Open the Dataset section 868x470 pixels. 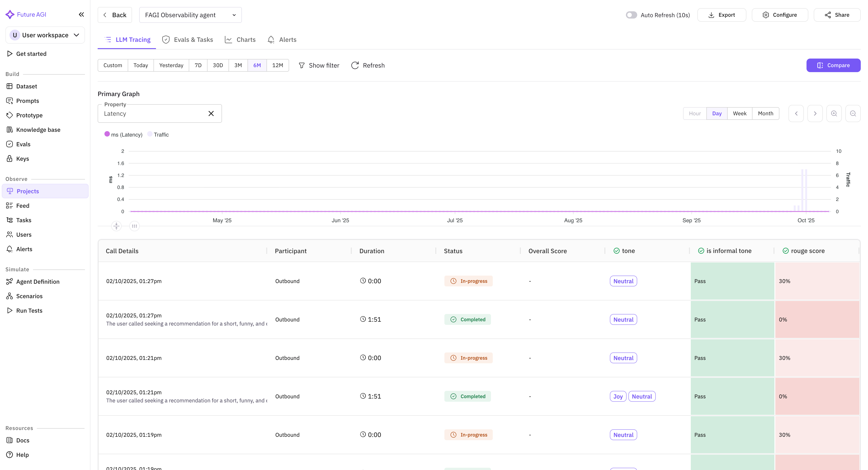pyautogui.click(x=26, y=86)
